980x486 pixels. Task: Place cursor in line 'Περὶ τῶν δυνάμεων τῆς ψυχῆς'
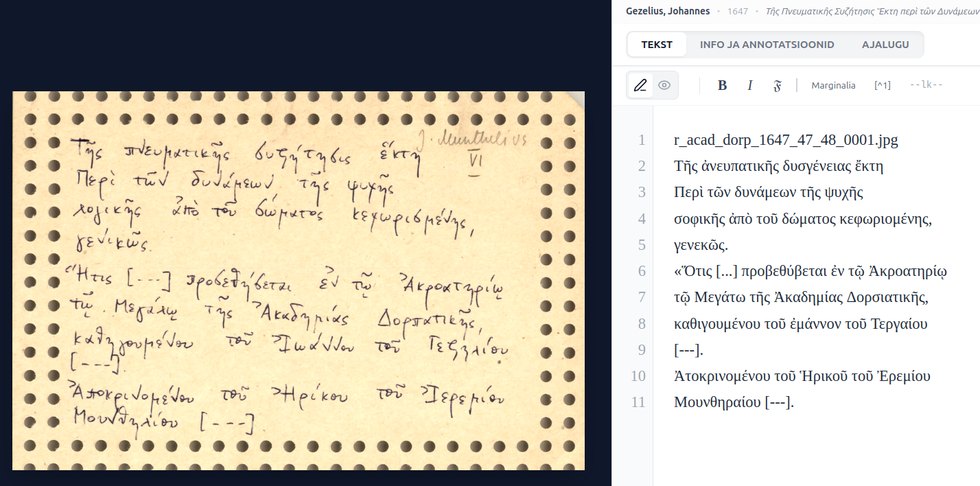(x=769, y=192)
